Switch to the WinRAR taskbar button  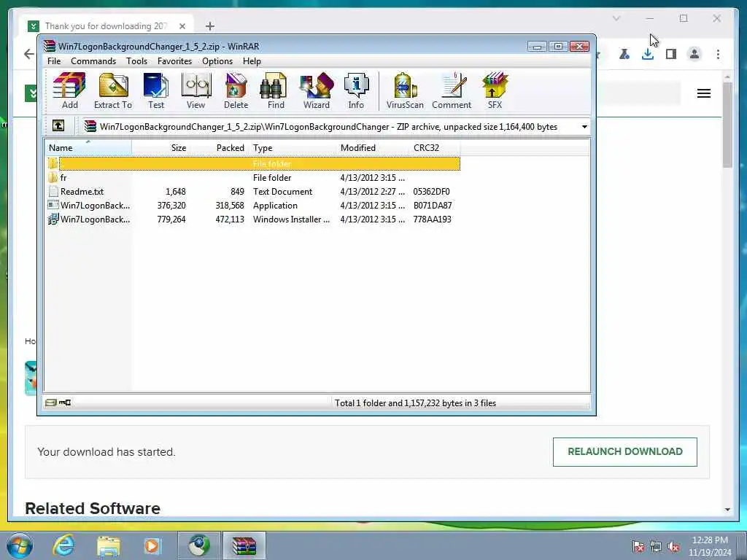pos(244,545)
